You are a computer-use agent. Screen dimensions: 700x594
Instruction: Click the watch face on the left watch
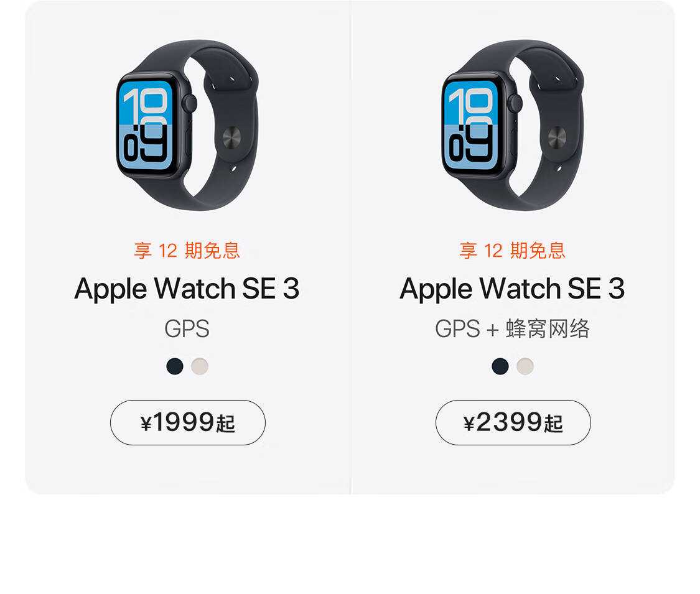click(145, 125)
